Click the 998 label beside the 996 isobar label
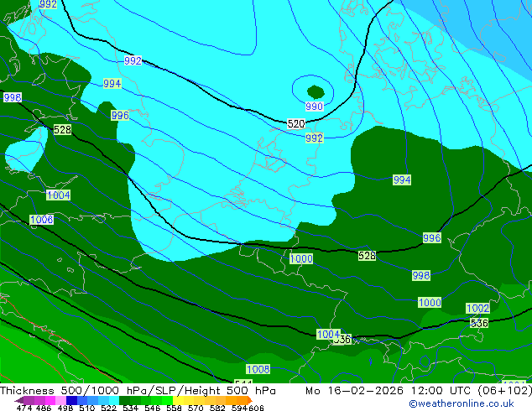The image size is (532, 411). point(421,275)
